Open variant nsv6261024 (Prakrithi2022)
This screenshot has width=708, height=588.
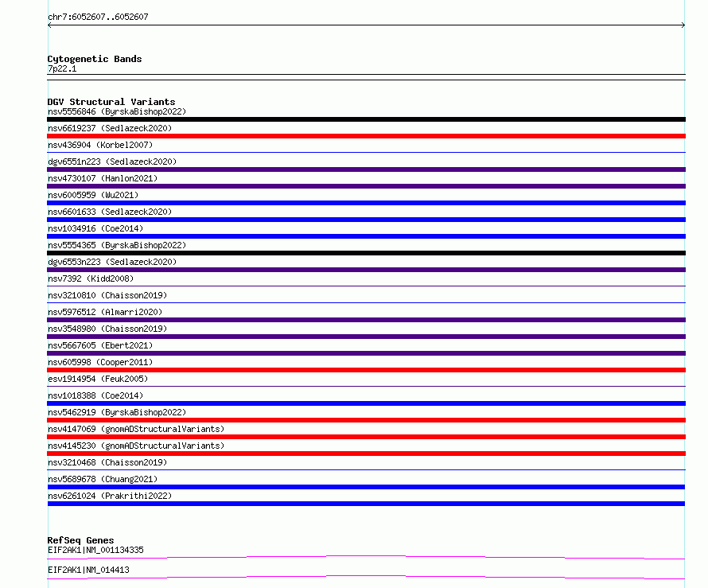[110, 496]
